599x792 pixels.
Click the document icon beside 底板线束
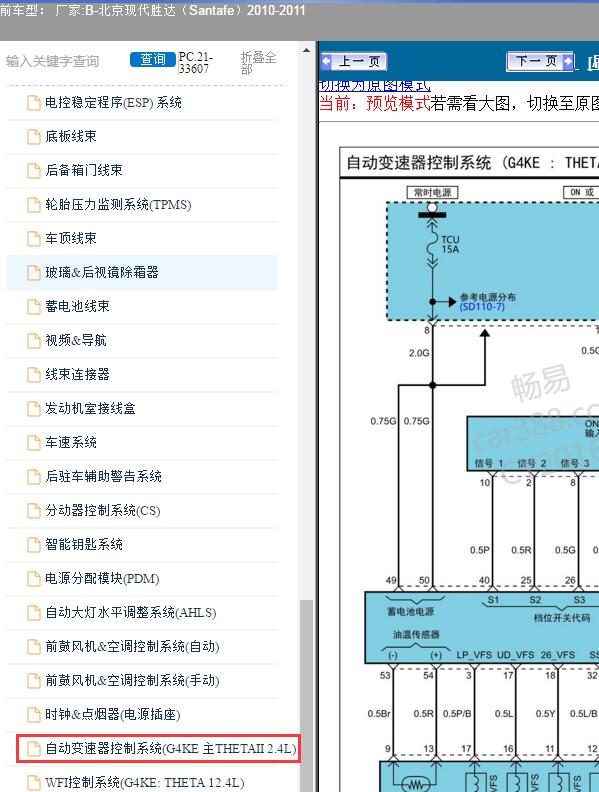33,137
